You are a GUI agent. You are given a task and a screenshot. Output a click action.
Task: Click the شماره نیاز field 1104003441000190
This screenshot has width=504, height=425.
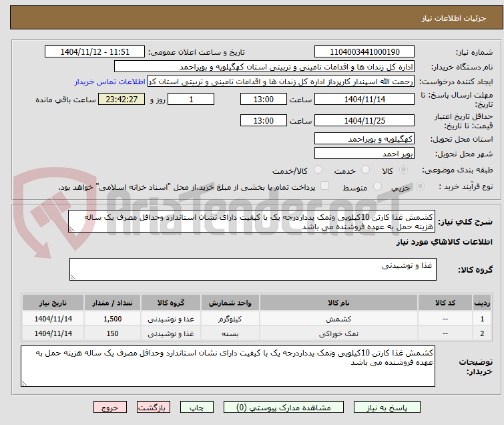(364, 52)
